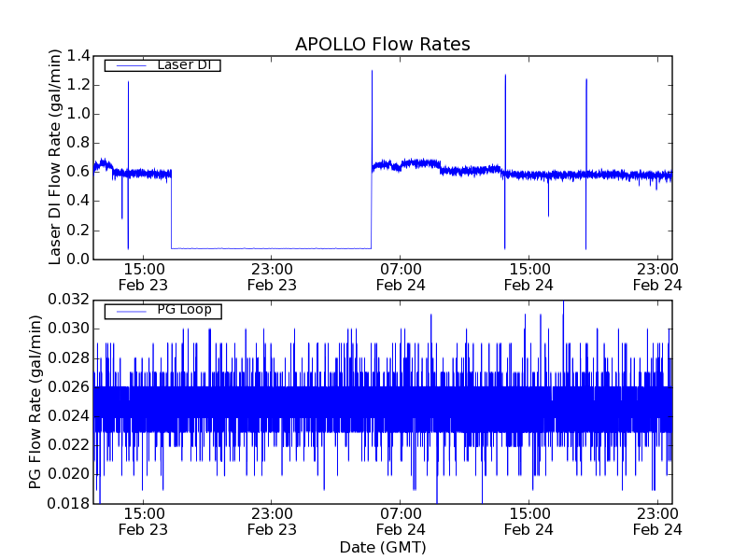This screenshot has width=747, height=560.
Task: Click the Laser DI Flow Rate y-axis label
Action: click(55, 157)
